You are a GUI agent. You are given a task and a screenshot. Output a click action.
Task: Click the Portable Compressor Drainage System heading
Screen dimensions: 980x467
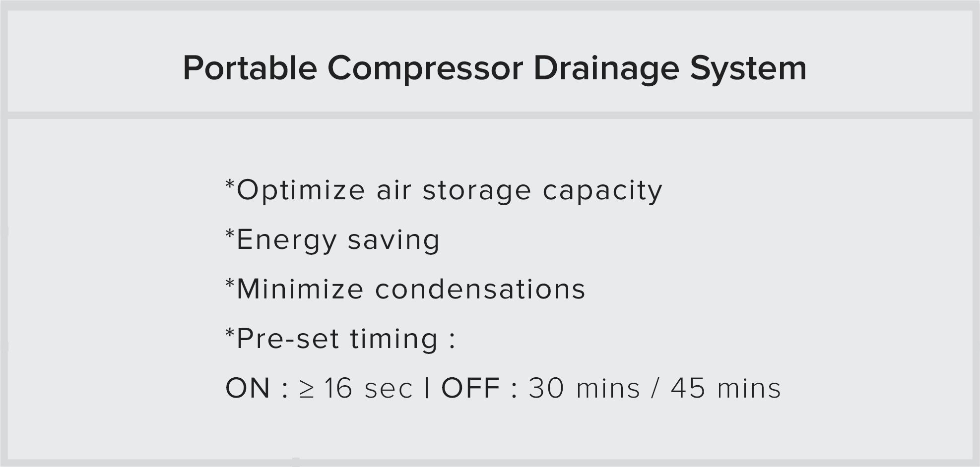pyautogui.click(x=495, y=68)
